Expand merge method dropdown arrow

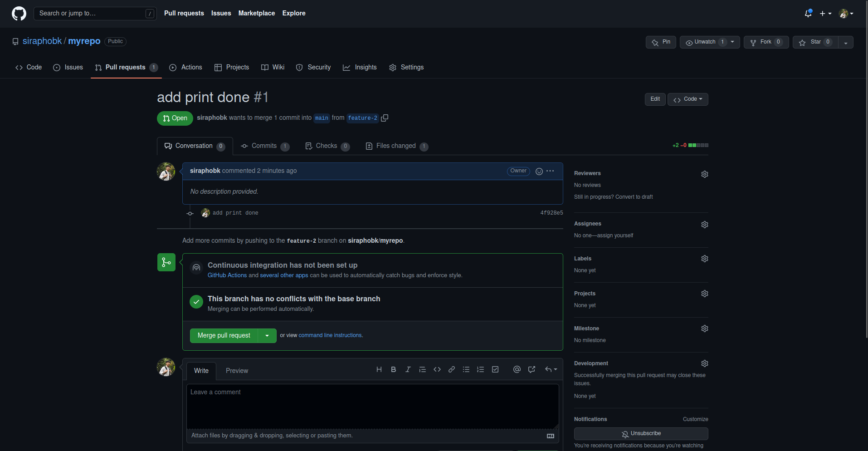click(267, 336)
